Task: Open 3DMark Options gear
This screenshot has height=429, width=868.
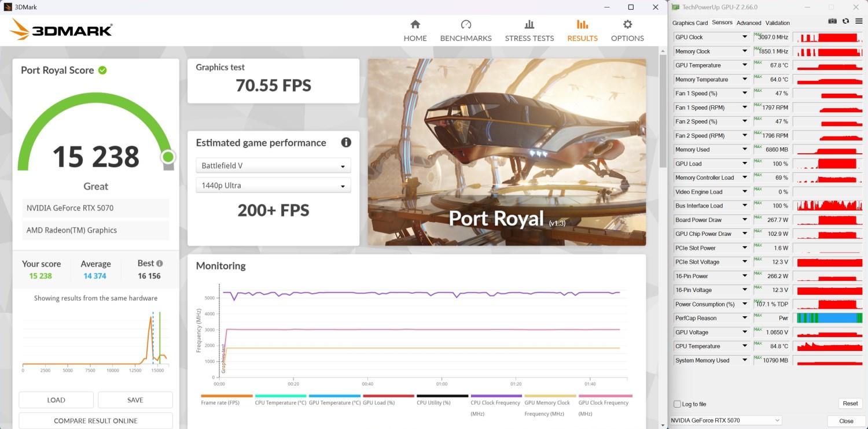Action: [627, 31]
